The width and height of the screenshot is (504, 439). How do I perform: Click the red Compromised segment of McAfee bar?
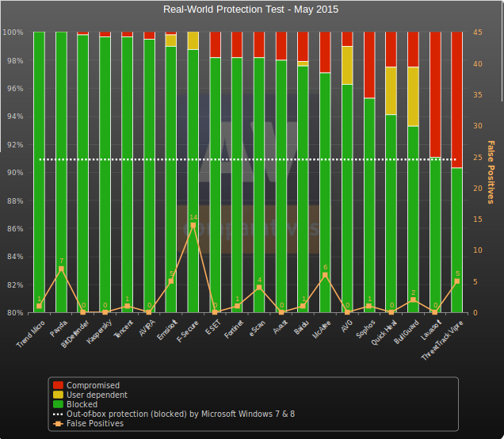(325, 52)
